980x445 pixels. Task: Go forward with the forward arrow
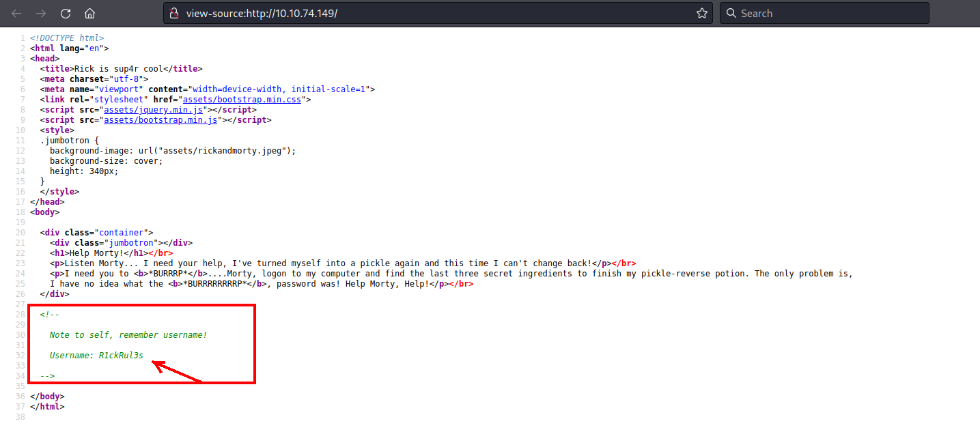click(41, 13)
